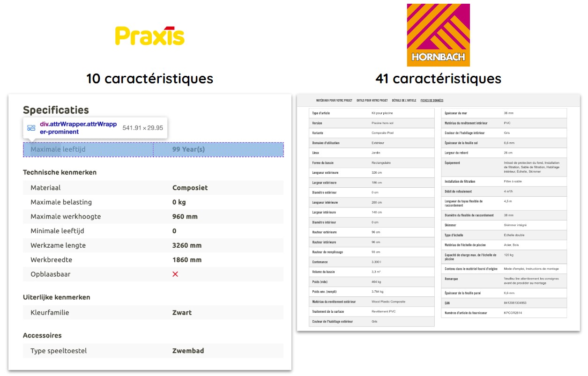Click the 10 caractéristiques caption

click(149, 79)
